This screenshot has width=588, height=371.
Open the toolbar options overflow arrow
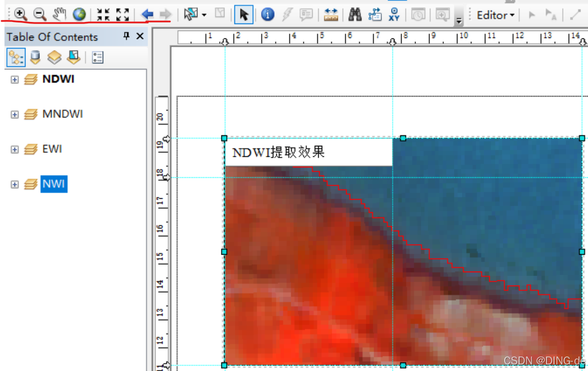pyautogui.click(x=459, y=20)
